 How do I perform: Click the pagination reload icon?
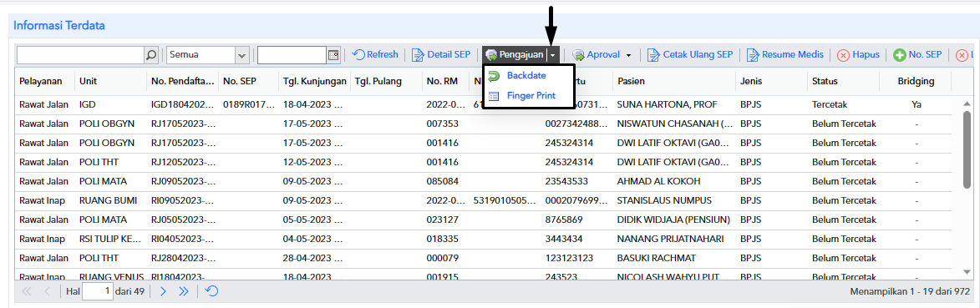point(212,291)
